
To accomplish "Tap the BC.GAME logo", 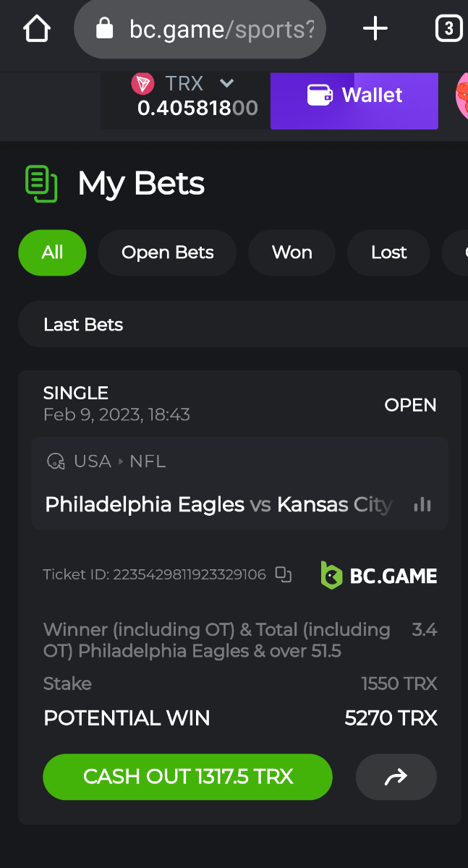I will [x=379, y=576].
